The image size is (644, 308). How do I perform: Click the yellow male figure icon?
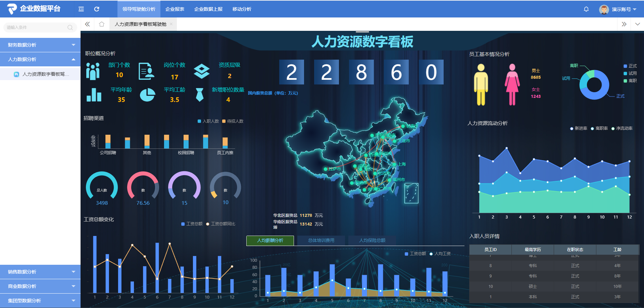click(x=481, y=84)
